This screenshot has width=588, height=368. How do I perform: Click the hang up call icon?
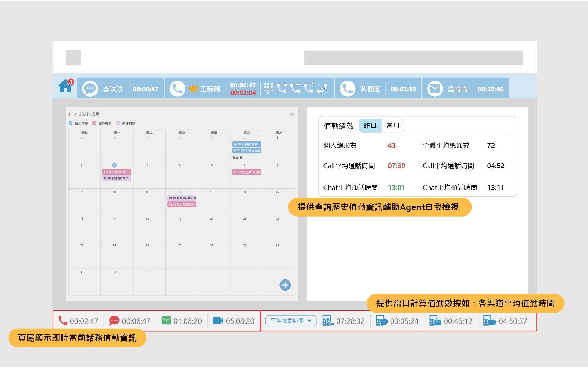(322, 88)
